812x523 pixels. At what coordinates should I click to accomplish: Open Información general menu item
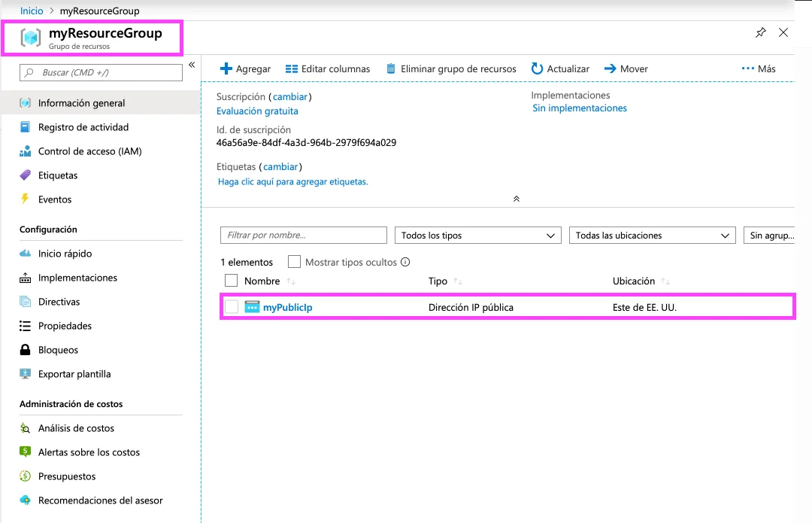(x=101, y=103)
